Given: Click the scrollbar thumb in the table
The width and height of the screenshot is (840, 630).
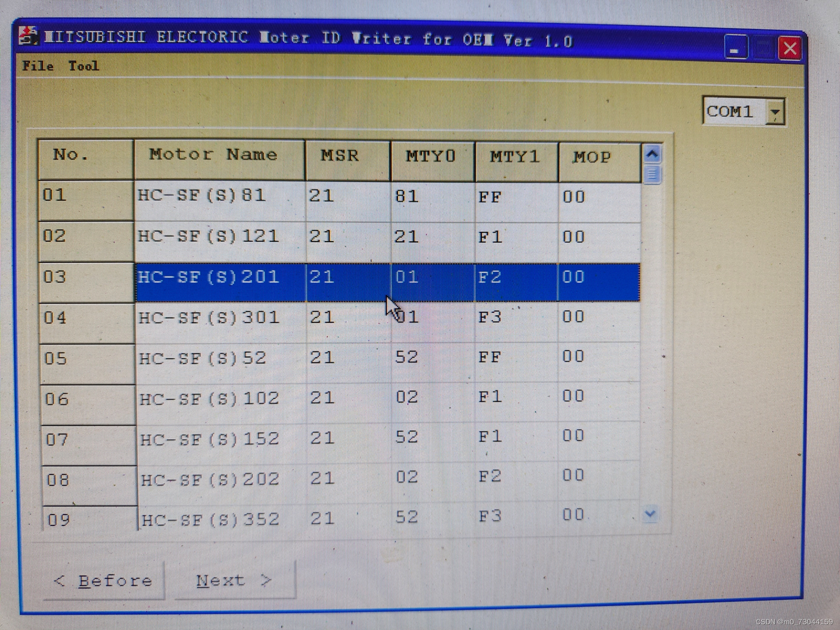Looking at the screenshot, I should pyautogui.click(x=652, y=174).
